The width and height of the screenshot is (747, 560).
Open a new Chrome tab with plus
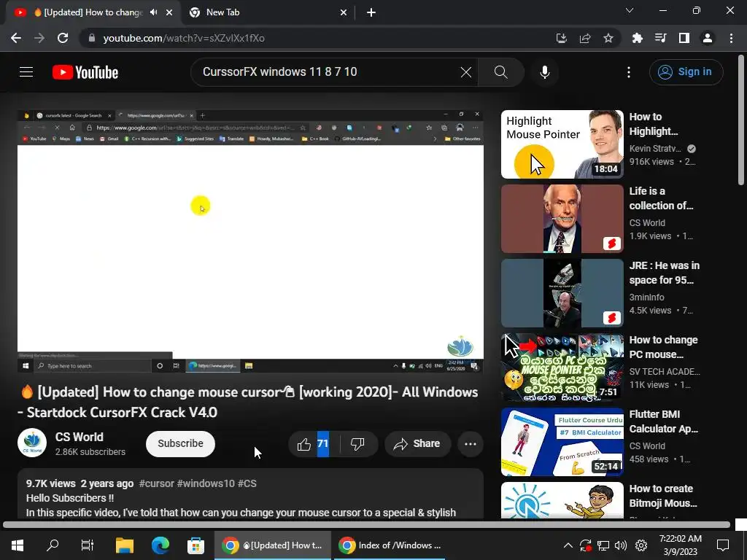pos(371,12)
